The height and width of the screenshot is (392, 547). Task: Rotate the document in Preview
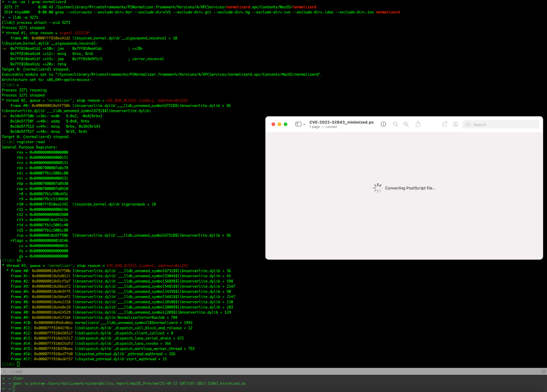click(x=445, y=124)
